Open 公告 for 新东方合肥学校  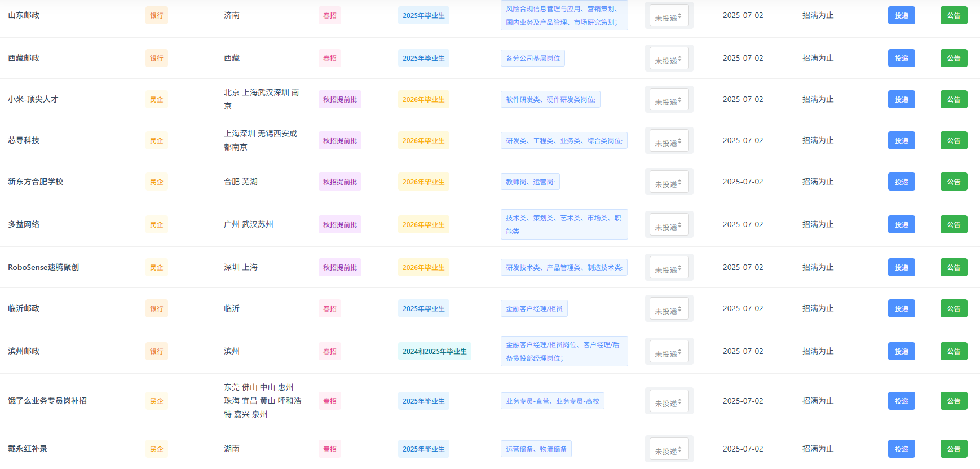tap(953, 182)
